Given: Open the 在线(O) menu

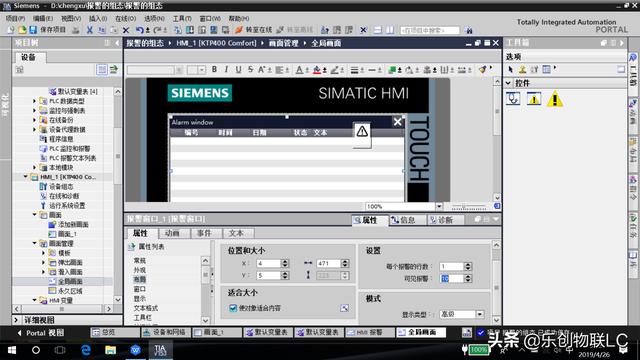Looking at the screenshot, I should point(125,18).
